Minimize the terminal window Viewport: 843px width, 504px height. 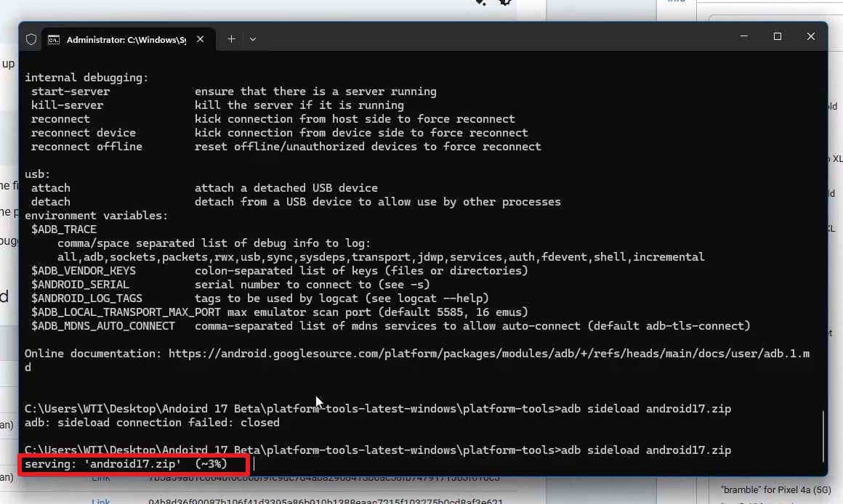coord(744,36)
